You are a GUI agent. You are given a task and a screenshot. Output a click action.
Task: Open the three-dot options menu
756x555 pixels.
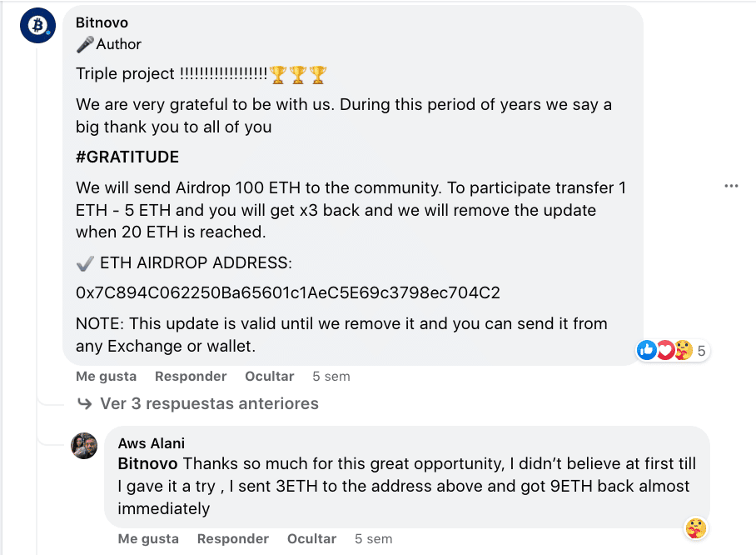tap(731, 186)
